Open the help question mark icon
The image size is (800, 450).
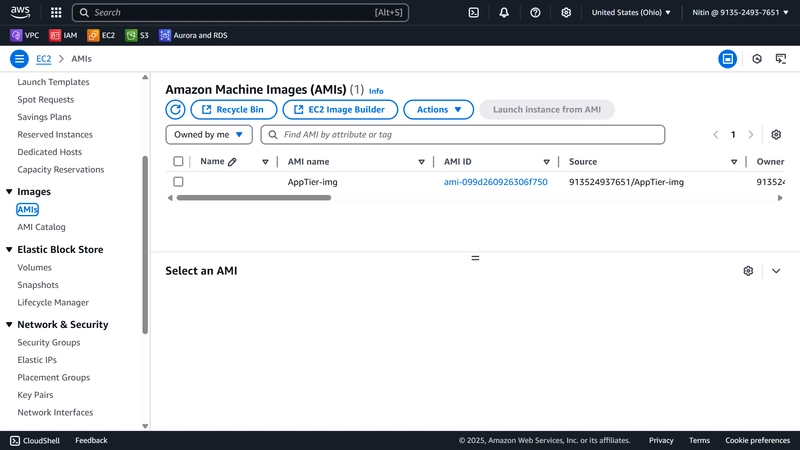[x=535, y=12]
